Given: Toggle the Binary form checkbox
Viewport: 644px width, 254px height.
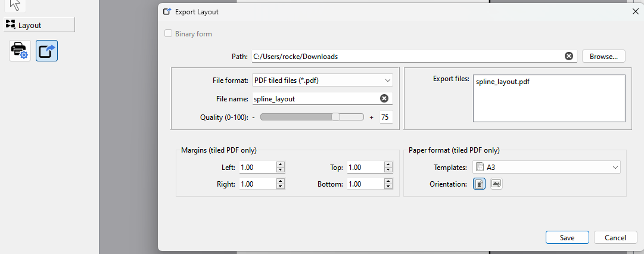Looking at the screenshot, I should pos(169,34).
